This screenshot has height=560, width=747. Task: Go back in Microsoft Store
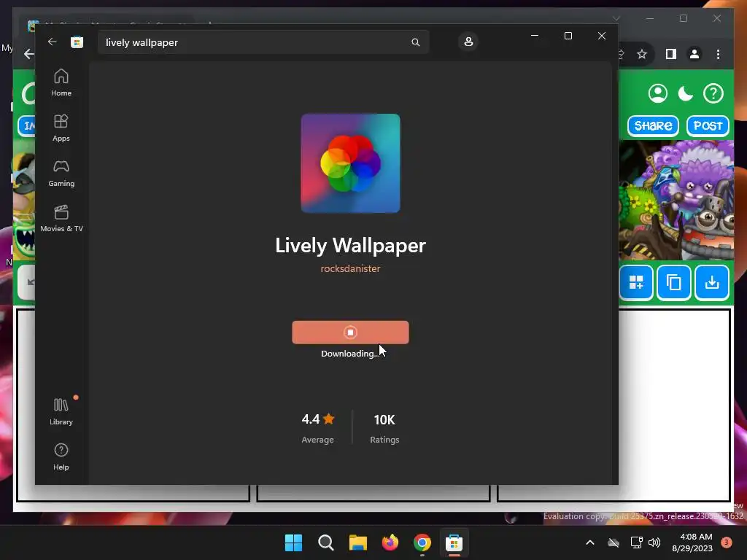(x=52, y=42)
